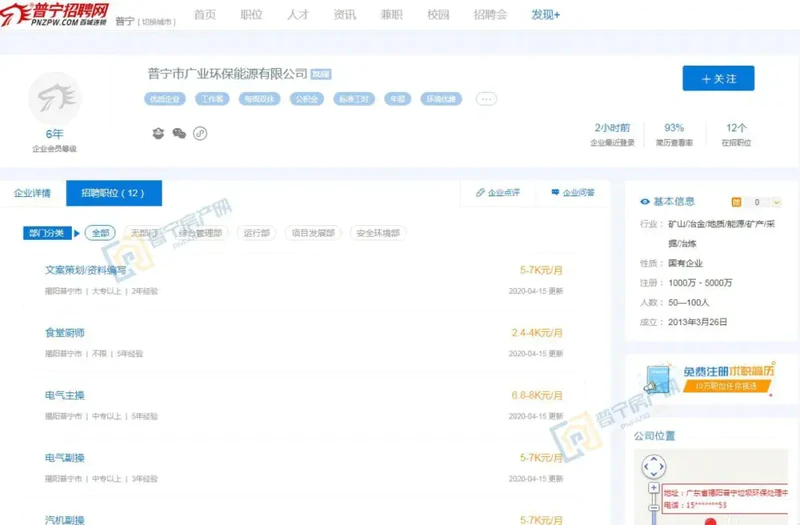Screen dimensions: 800x525
Task: Click the blue 关注 follow button
Action: [718, 78]
